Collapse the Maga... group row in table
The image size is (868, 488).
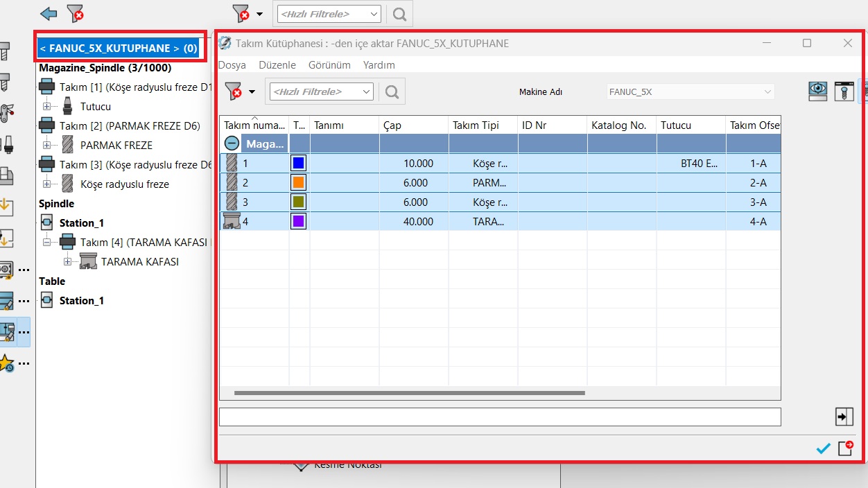pyautogui.click(x=232, y=143)
